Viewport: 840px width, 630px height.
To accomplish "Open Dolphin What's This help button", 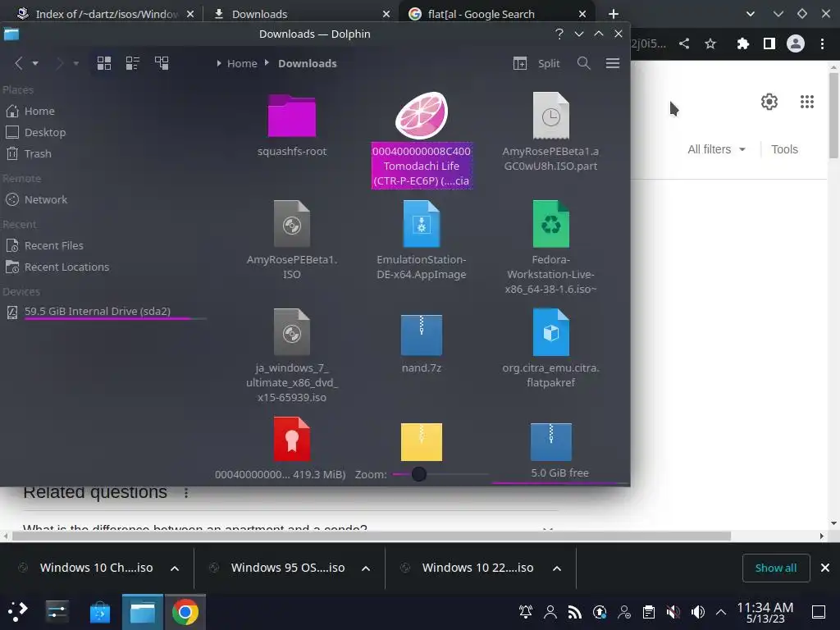I will (x=559, y=34).
